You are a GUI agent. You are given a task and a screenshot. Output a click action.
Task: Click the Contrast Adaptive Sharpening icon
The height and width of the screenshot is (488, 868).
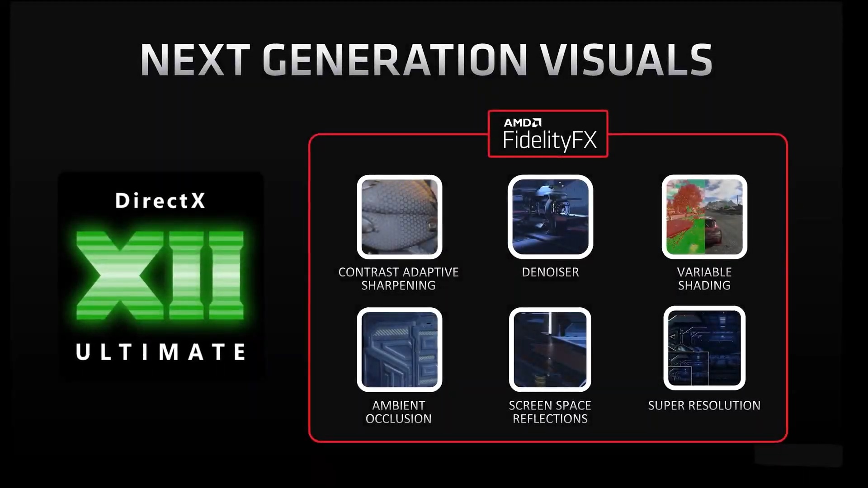tap(399, 216)
